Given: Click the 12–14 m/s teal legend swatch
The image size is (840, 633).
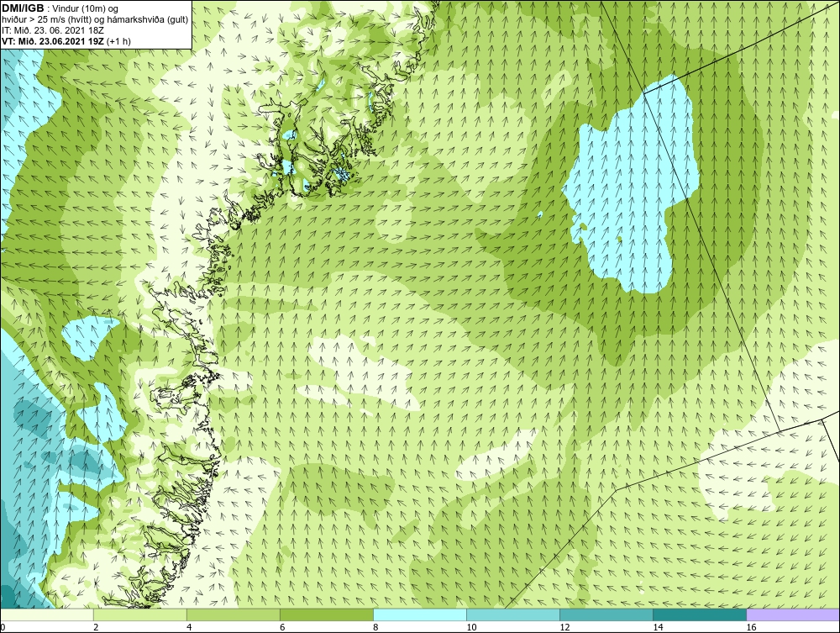Looking at the screenshot, I should point(606,615).
